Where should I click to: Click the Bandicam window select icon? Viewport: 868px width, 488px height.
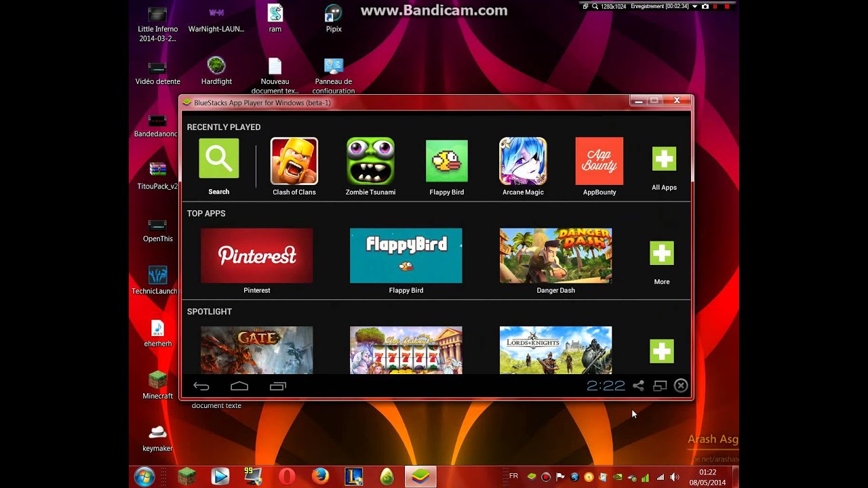(x=586, y=6)
